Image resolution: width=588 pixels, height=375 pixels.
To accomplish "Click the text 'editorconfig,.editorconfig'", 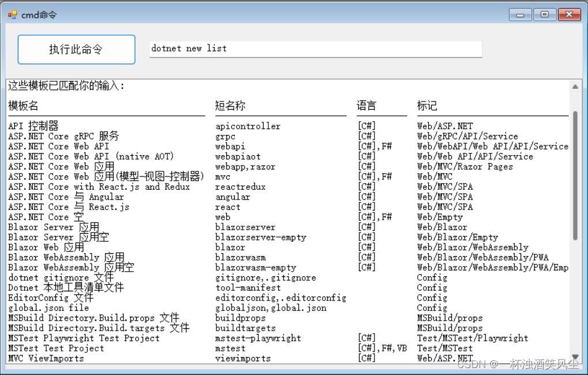I will pyautogui.click(x=281, y=298).
